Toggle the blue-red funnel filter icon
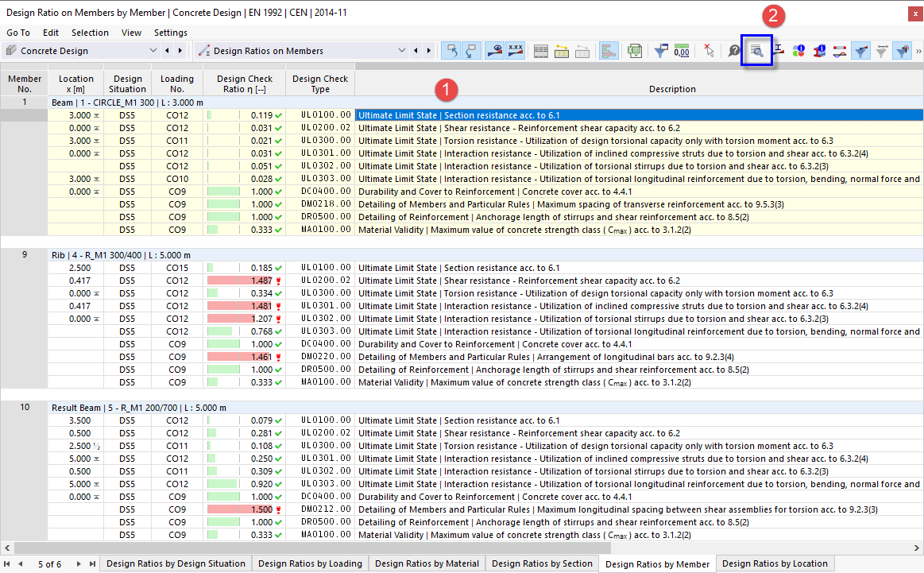Viewport: 924px width, 573px height. point(861,51)
